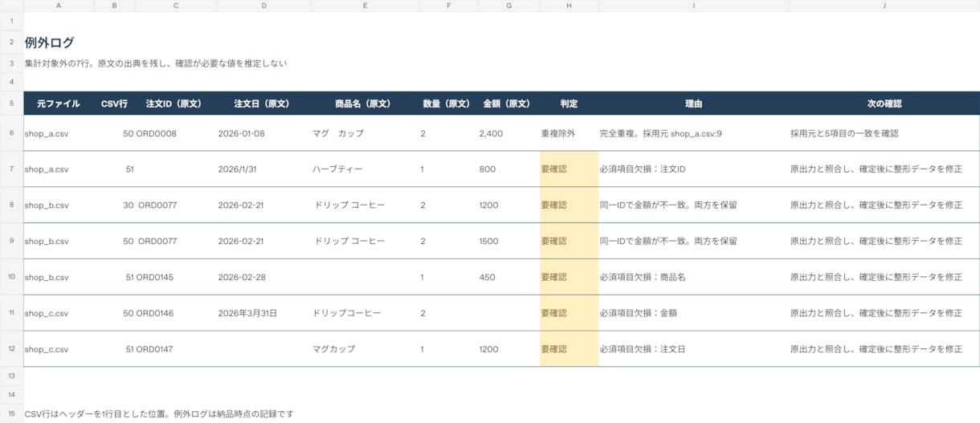Select the ORD0008 order ID cell
The height and width of the screenshot is (423, 980).
pyautogui.click(x=176, y=133)
